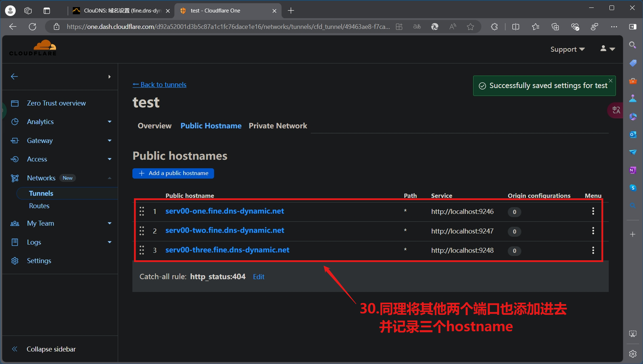
Task: Dismiss the success notification
Action: pyautogui.click(x=611, y=81)
